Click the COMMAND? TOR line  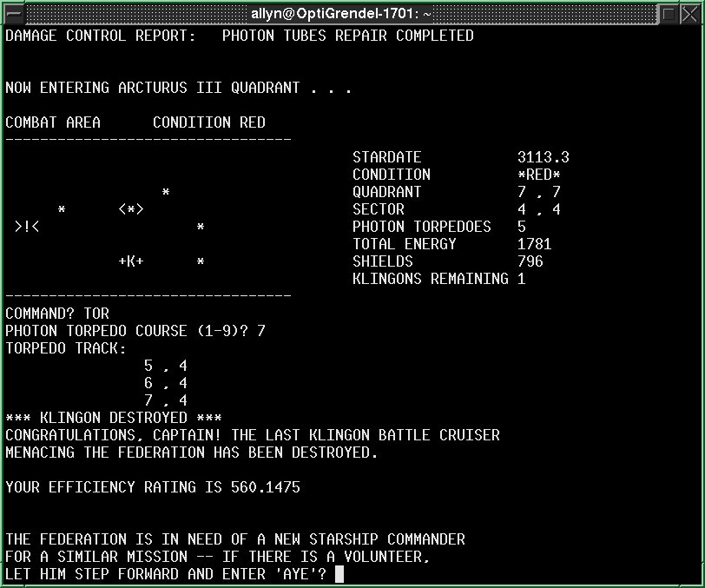point(57,314)
